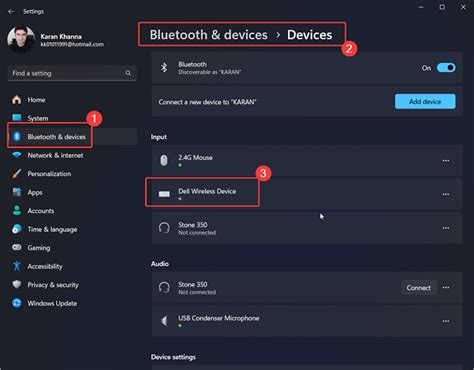Screen dimensions: 474x370
Task: Click the Stone 350 headset icon under Audio
Action: click(x=164, y=287)
